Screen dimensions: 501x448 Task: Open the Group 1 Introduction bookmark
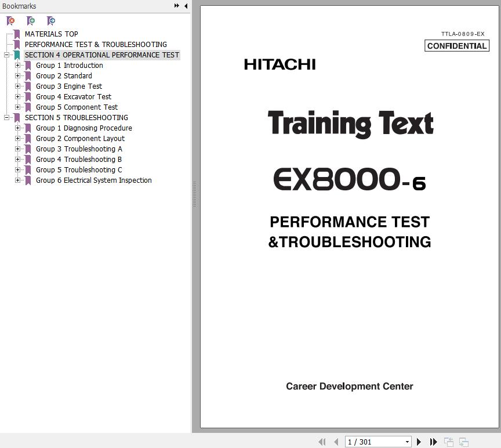tap(70, 66)
